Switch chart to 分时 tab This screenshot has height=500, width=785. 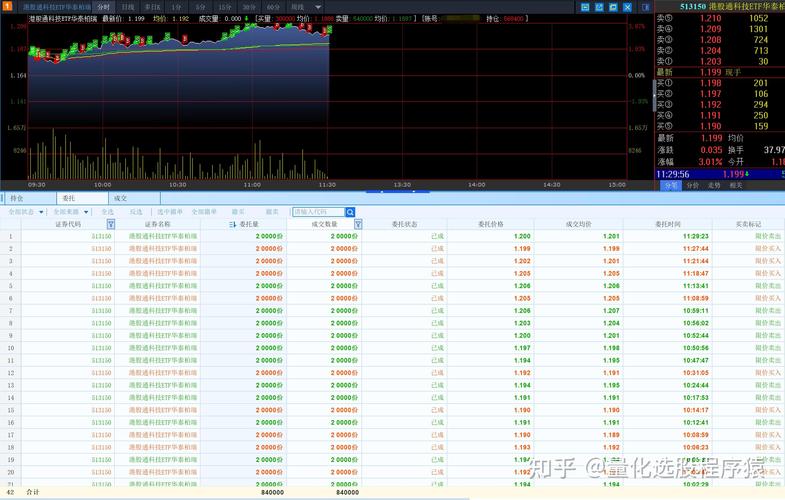pos(103,7)
